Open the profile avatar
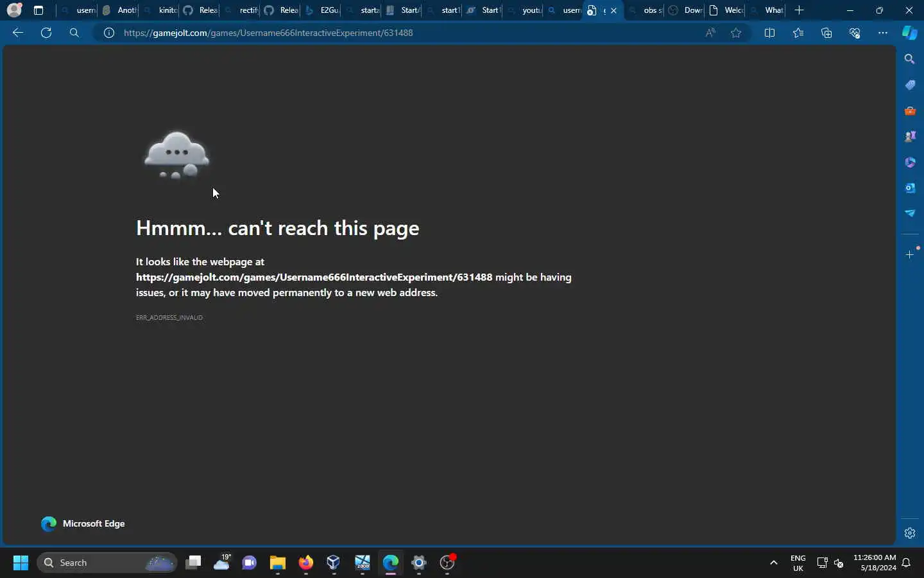Viewport: 924px width, 578px height. tap(14, 10)
